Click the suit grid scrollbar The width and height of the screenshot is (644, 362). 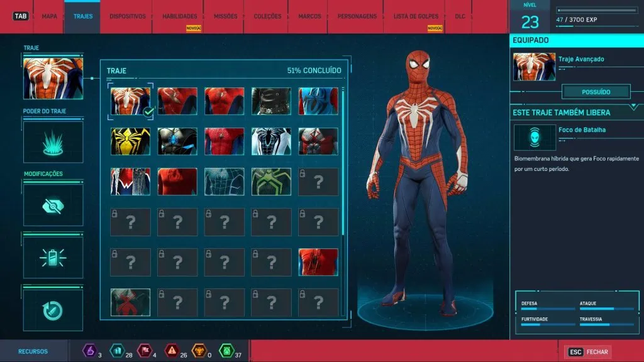click(x=343, y=162)
